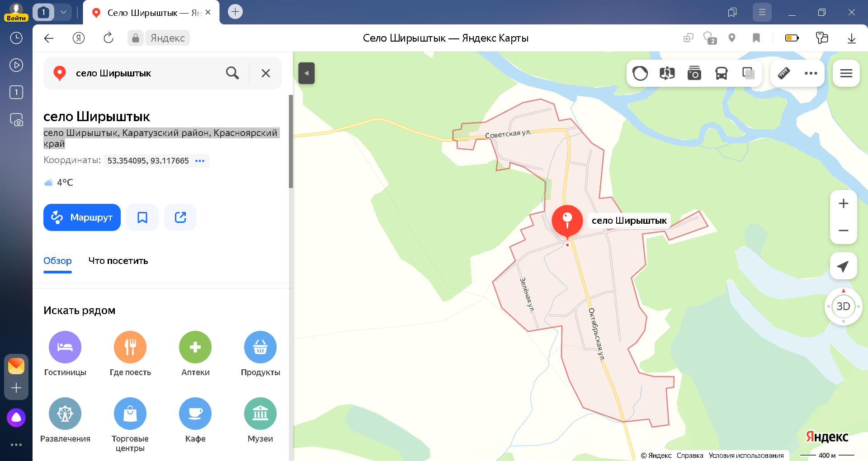The image size is (868, 461).
Task: Clear the search field with X
Action: (266, 73)
